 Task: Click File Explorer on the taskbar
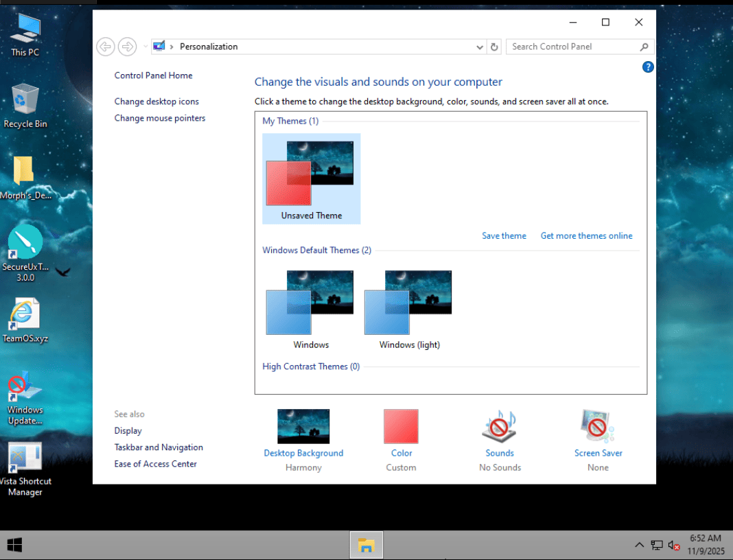366,545
